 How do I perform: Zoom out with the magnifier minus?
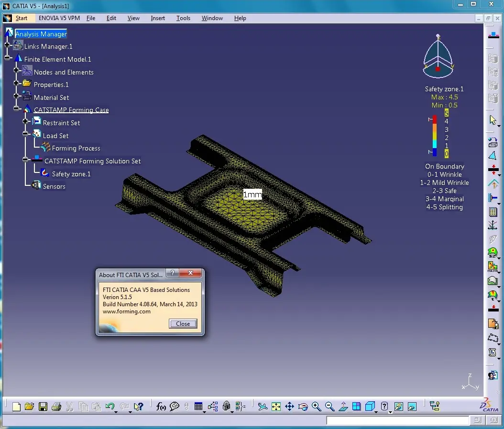tap(330, 407)
